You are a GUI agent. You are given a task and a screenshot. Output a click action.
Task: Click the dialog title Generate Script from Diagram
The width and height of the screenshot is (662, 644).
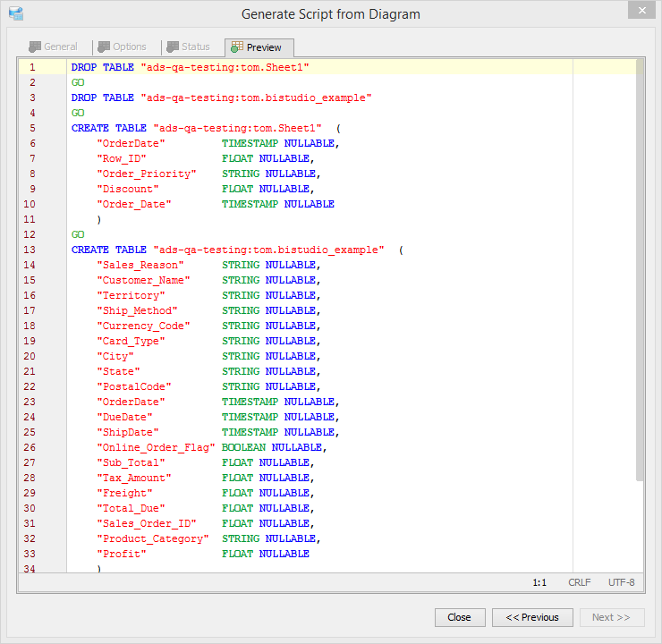(x=331, y=14)
